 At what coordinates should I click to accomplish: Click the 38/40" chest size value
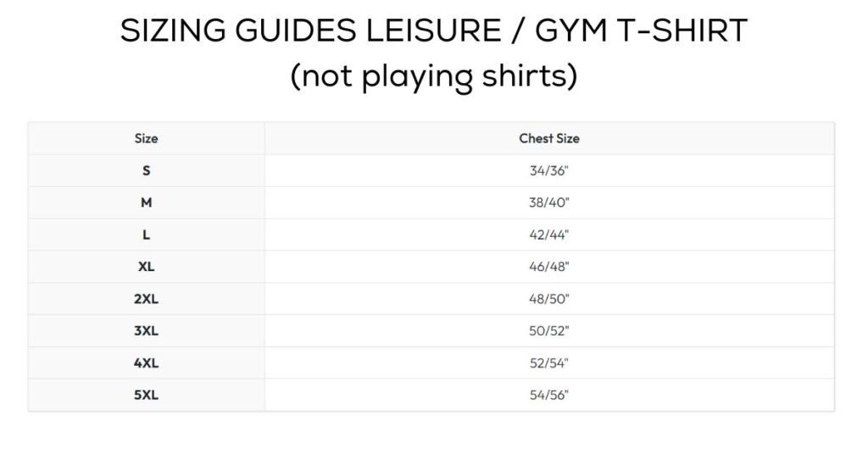tap(548, 202)
